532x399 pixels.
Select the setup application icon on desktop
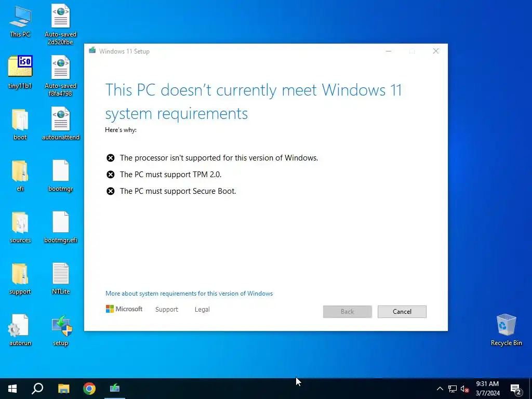(61, 330)
